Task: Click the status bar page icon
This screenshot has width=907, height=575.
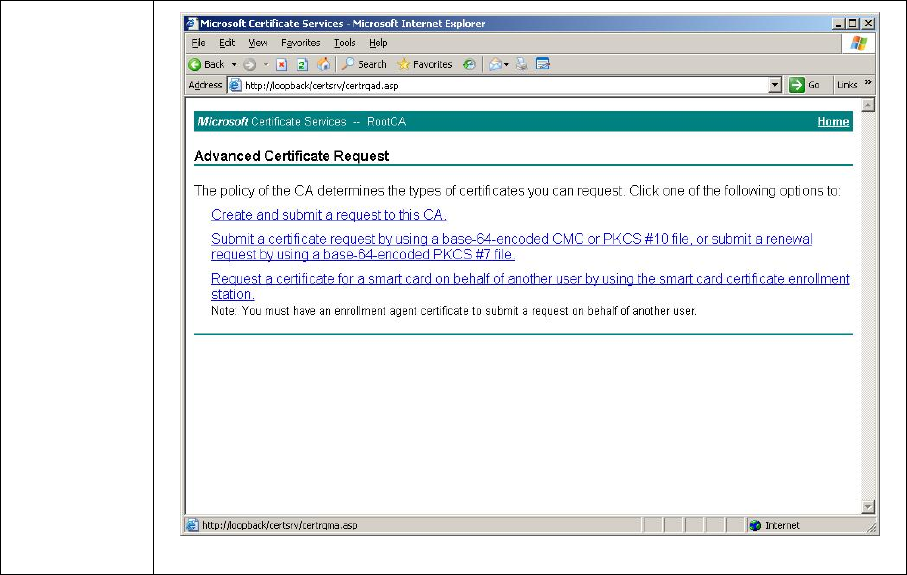Action: coord(191,525)
